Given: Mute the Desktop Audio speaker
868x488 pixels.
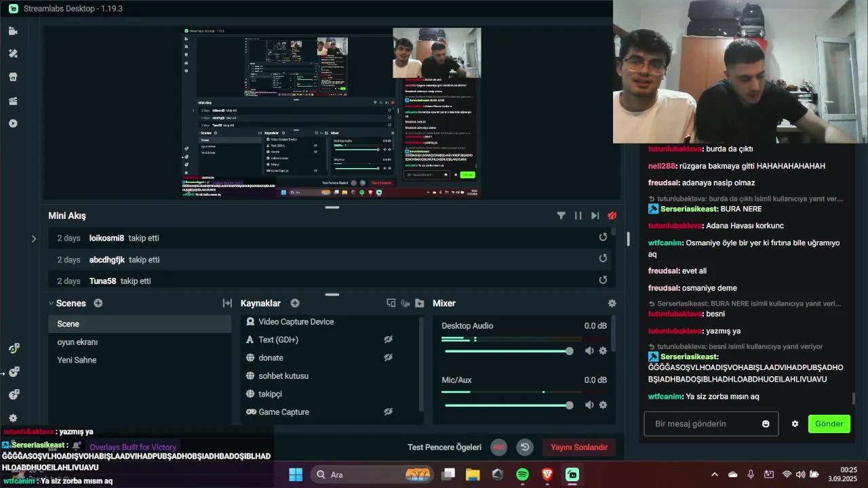Looking at the screenshot, I should [x=589, y=350].
